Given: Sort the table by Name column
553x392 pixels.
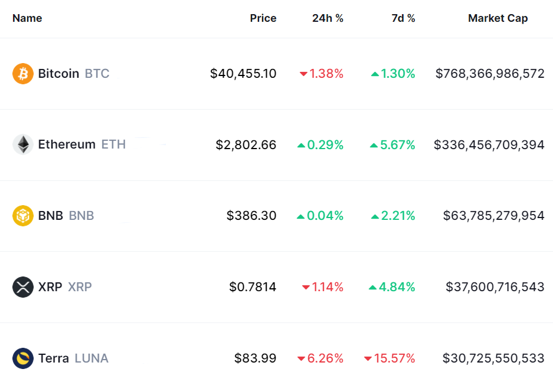Looking at the screenshot, I should (27, 18).
